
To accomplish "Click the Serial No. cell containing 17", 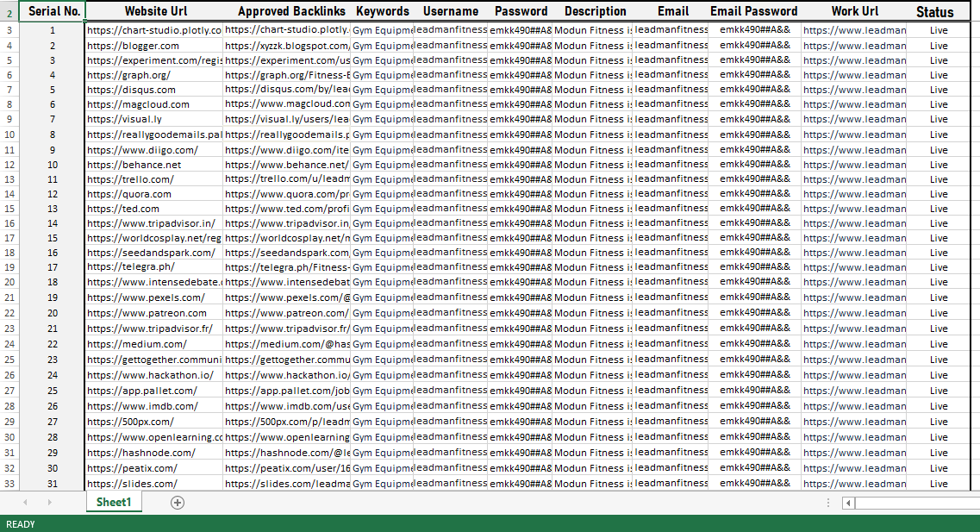I will [x=53, y=267].
